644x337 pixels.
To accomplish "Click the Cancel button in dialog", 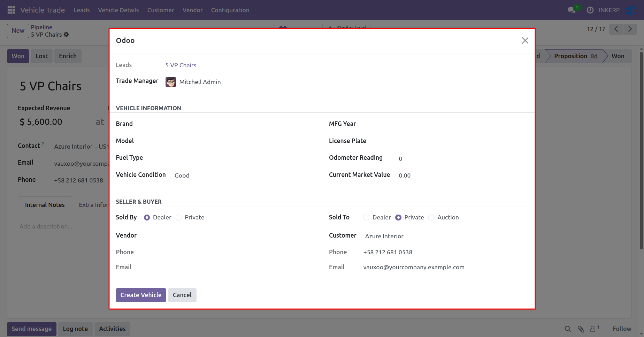I will [x=182, y=295].
